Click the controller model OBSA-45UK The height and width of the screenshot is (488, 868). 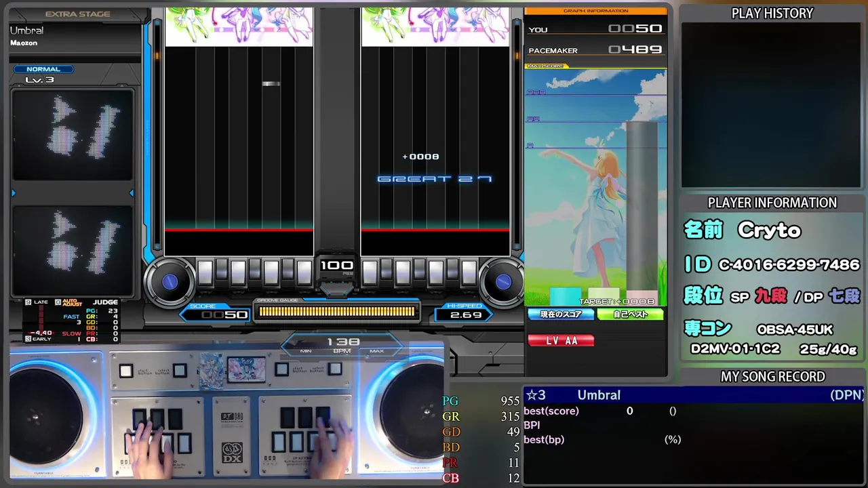pos(795,330)
